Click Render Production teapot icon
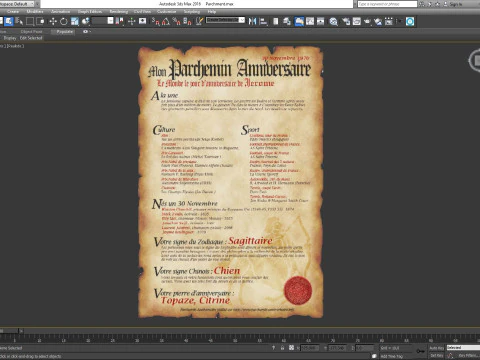480x360 pixels. tap(367, 21)
